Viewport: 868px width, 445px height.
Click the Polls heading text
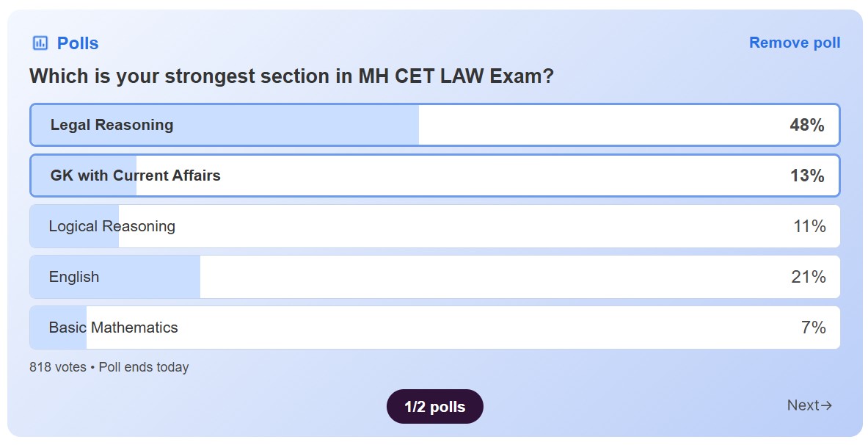tap(78, 43)
